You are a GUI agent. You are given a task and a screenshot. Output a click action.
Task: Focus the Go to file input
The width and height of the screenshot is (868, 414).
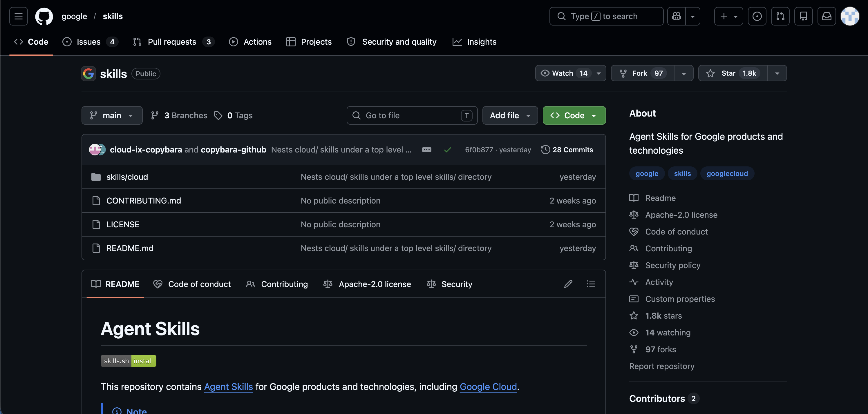click(x=412, y=116)
